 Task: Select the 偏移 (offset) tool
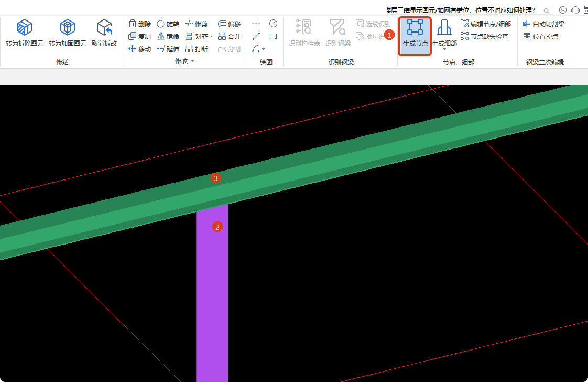tap(229, 24)
